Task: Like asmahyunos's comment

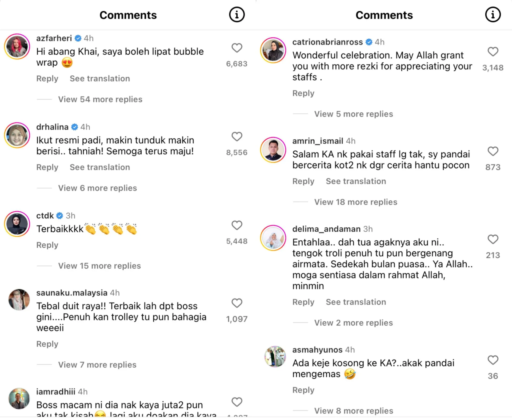Action: (493, 360)
